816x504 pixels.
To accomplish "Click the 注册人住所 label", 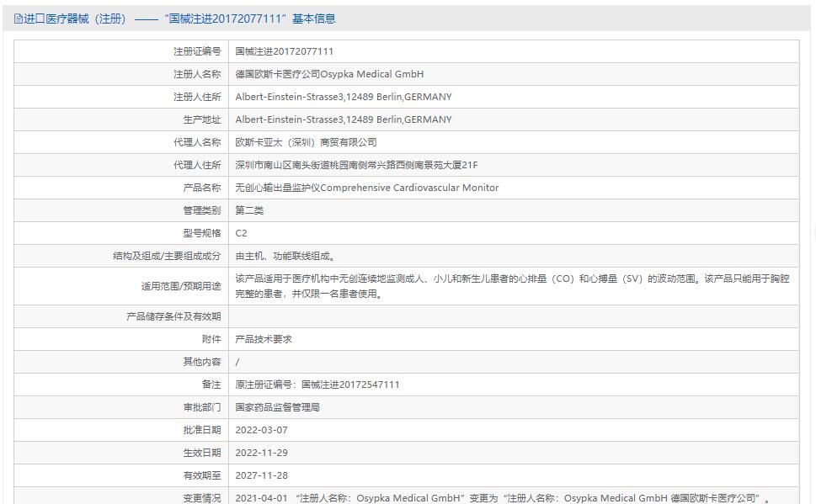I will 197,97.
